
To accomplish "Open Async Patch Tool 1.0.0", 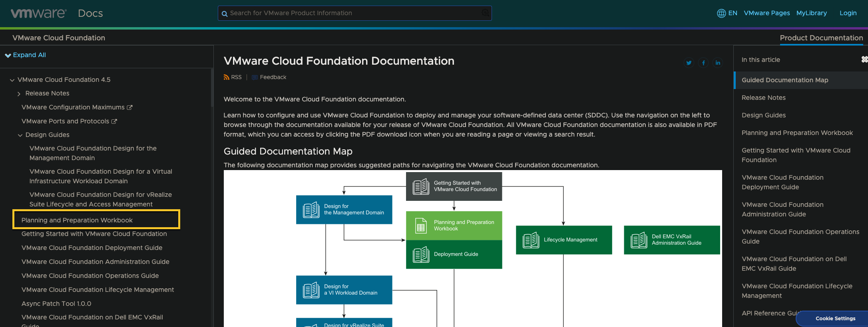I will click(x=56, y=304).
